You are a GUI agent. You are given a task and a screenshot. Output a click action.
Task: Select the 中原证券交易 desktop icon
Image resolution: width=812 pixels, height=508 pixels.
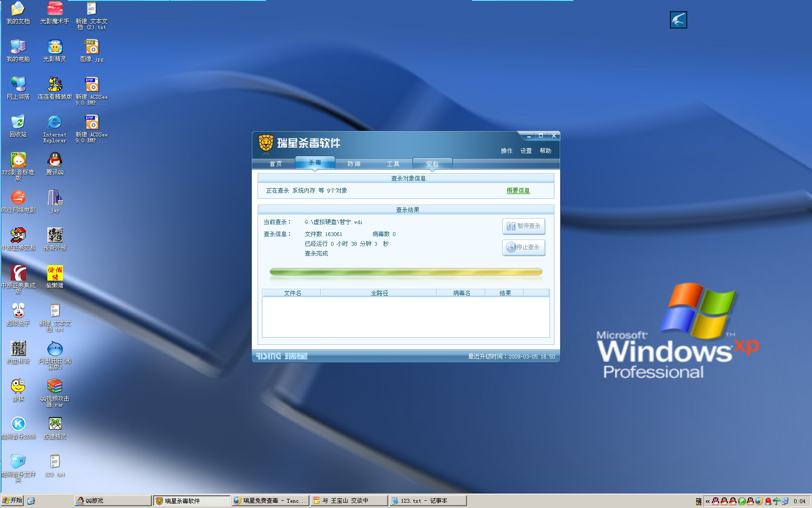18,239
